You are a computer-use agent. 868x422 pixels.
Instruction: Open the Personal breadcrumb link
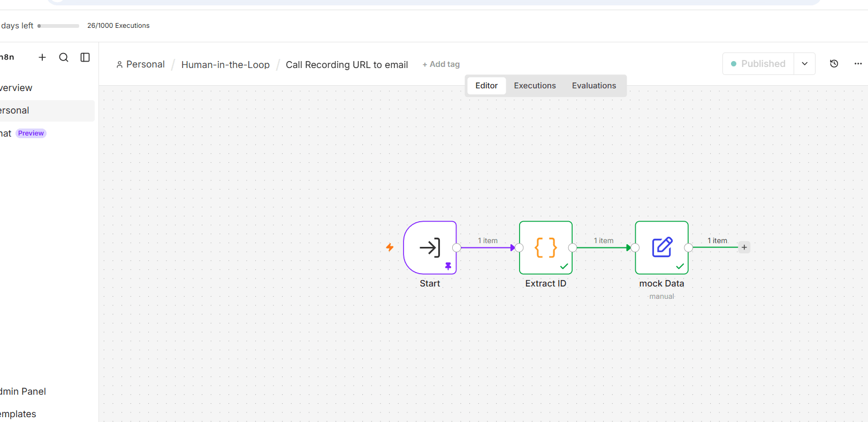click(x=146, y=64)
